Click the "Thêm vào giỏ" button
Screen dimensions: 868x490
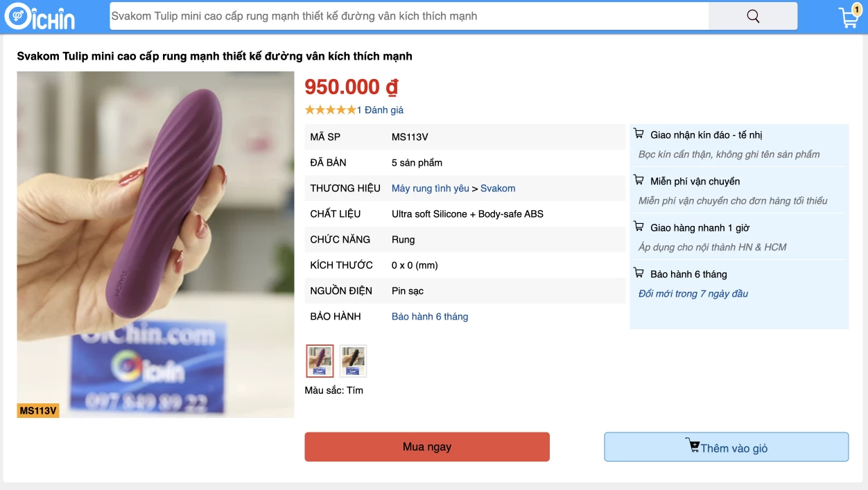(726, 447)
